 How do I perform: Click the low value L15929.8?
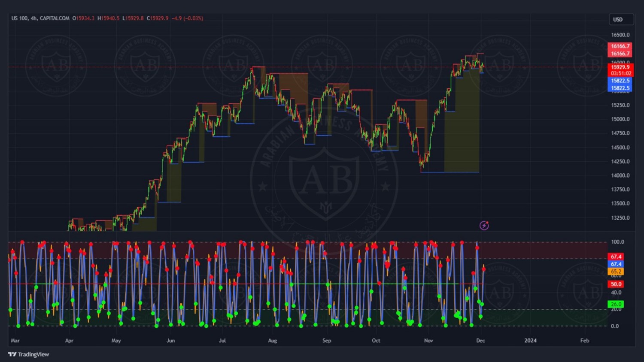click(133, 18)
